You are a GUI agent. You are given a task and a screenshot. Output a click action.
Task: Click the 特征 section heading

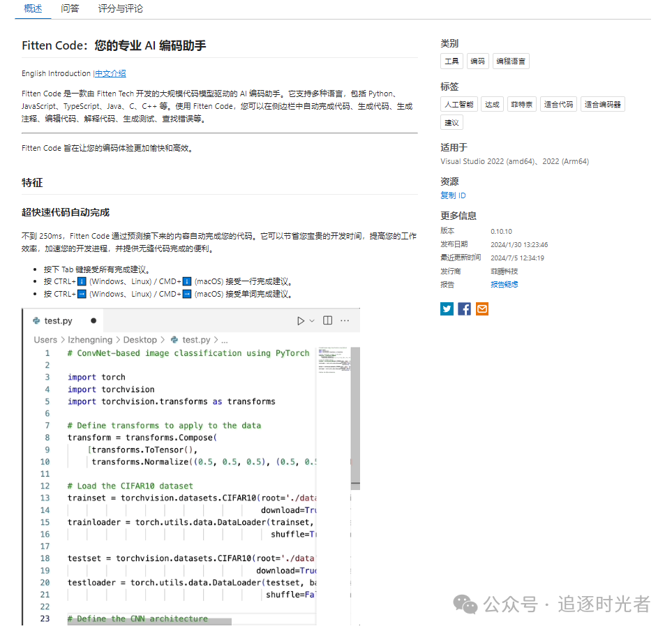pyautogui.click(x=32, y=183)
